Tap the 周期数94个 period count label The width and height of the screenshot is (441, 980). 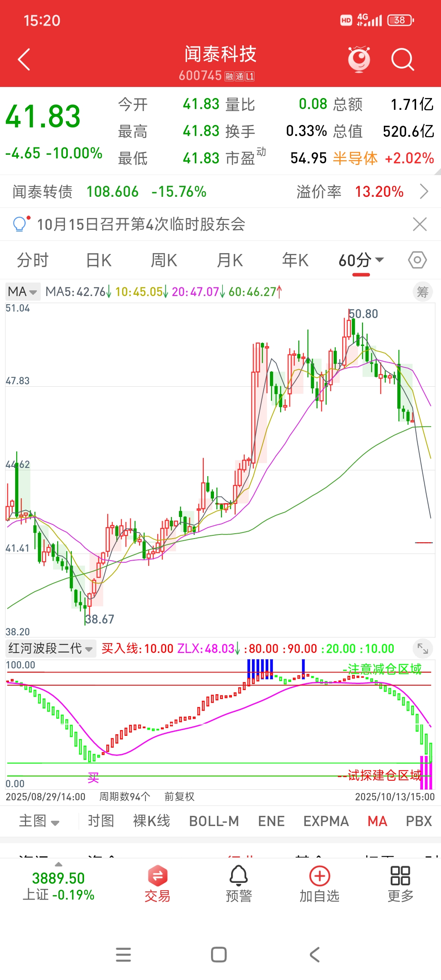tap(125, 797)
